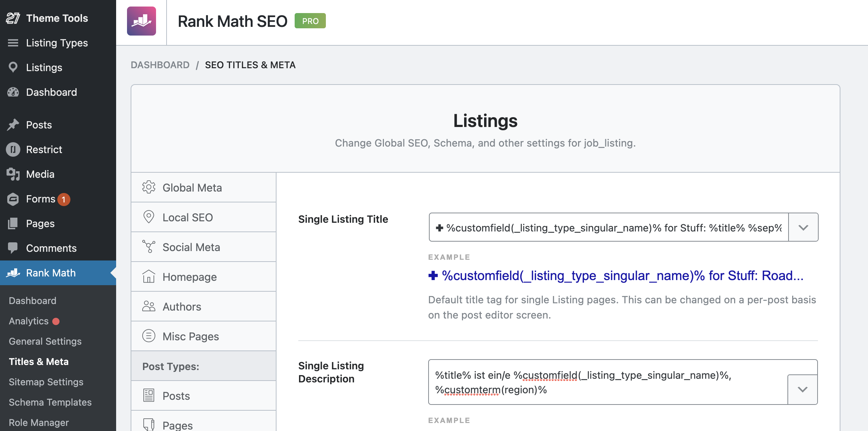This screenshot has width=868, height=431.
Task: Click the Social Meta network icon
Action: pyautogui.click(x=149, y=247)
